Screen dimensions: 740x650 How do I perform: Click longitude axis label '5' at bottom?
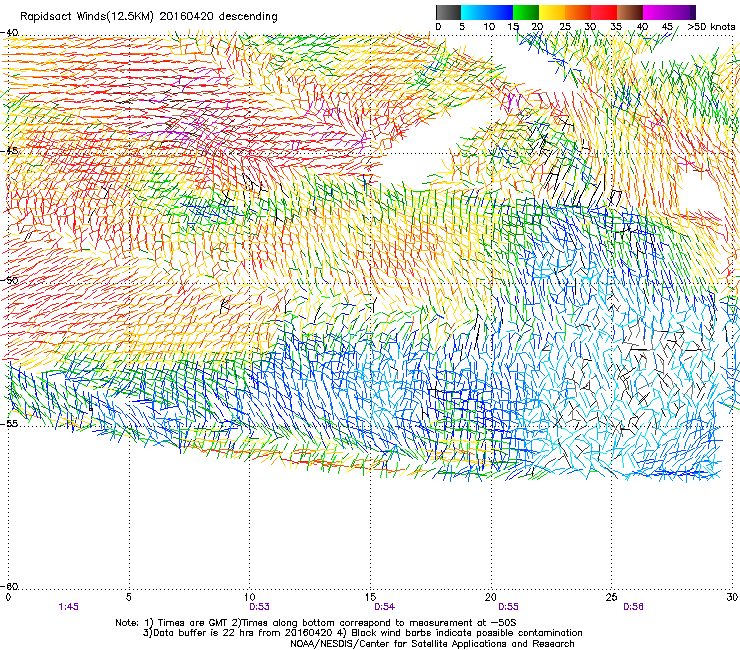point(128,597)
